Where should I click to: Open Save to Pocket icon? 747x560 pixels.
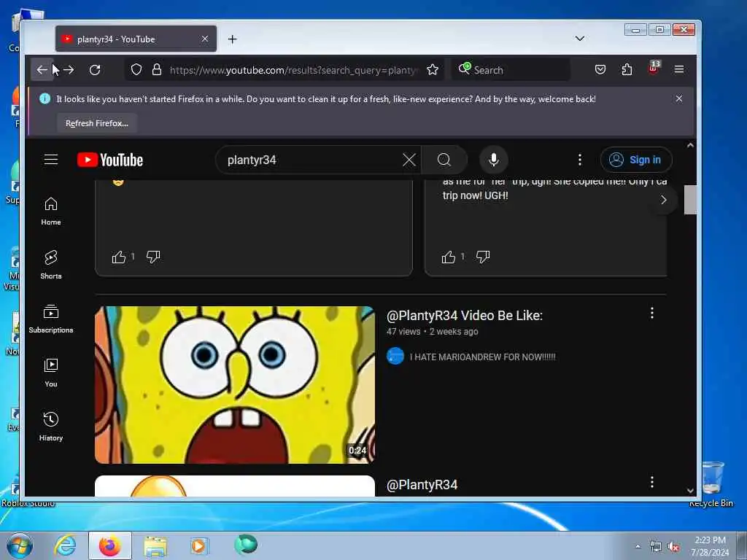coord(600,69)
